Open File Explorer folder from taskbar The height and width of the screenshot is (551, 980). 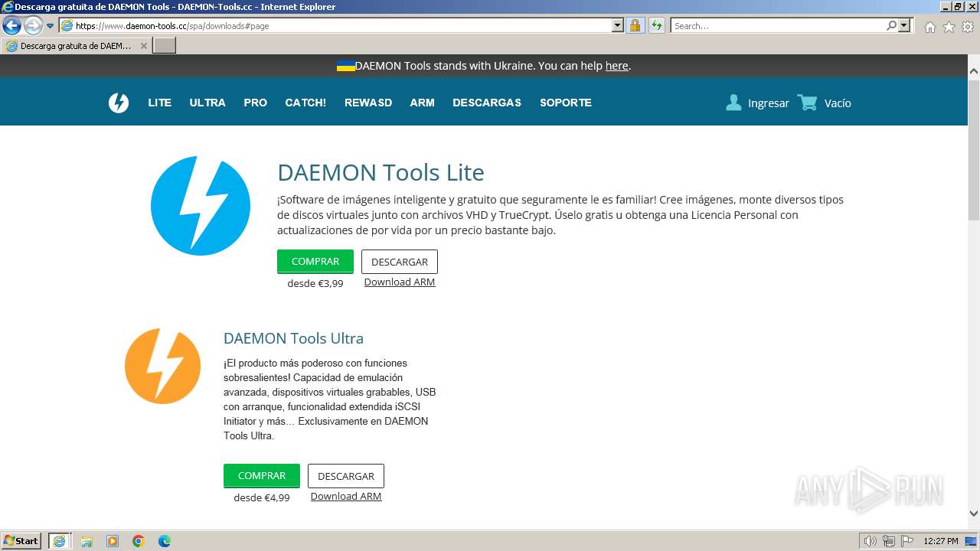tap(87, 541)
